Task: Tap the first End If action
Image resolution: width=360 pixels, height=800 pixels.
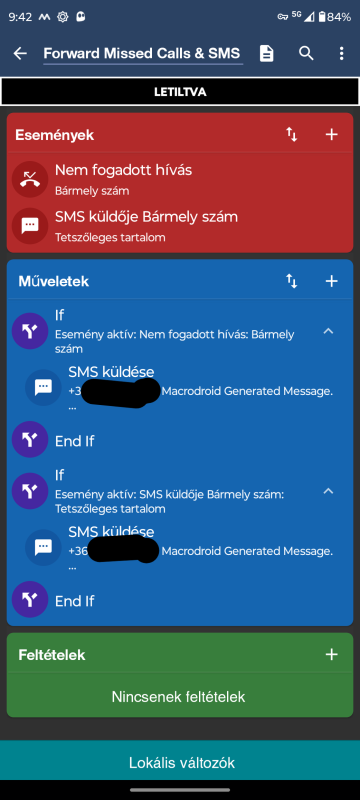Action: point(180,441)
